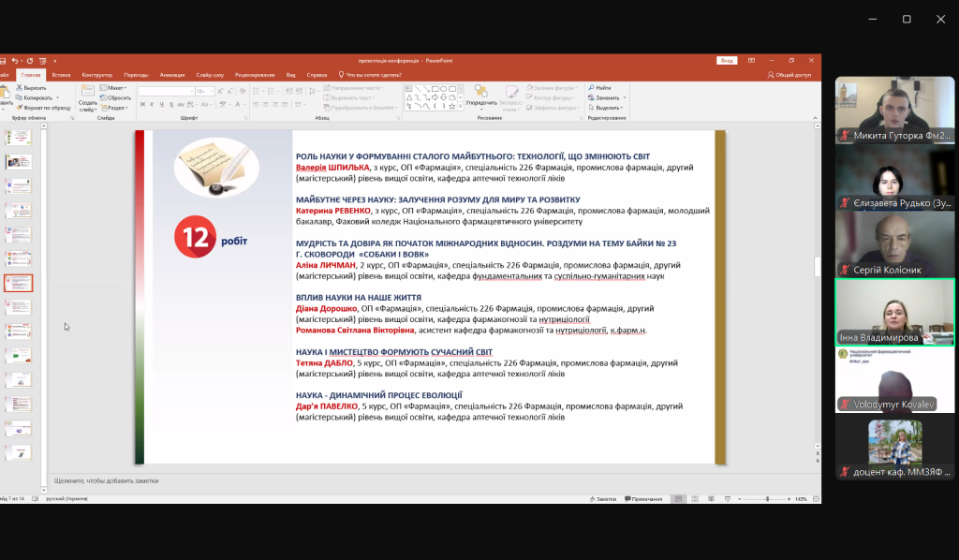Open Упорядочить arrange menu
The height and width of the screenshot is (560, 959).
click(481, 96)
